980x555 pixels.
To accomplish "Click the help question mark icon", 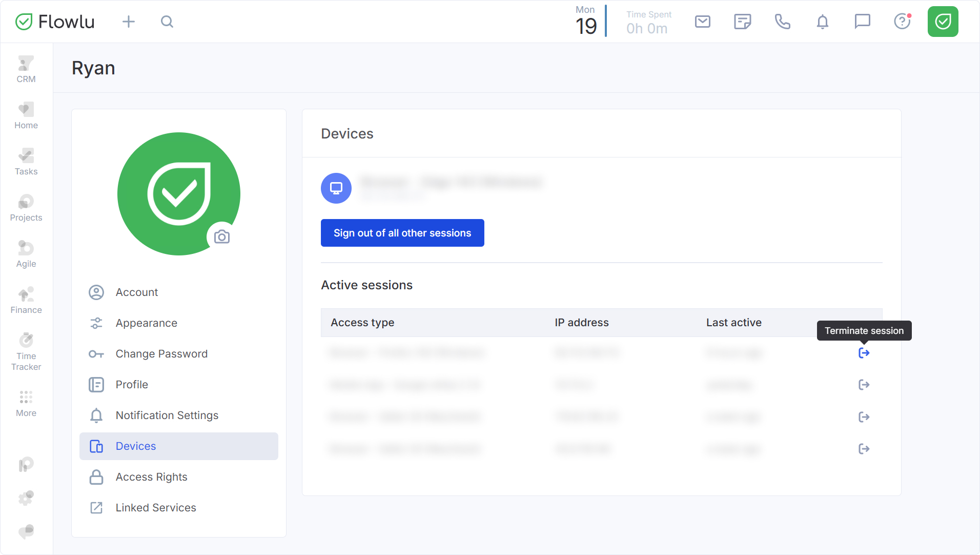I will click(902, 22).
